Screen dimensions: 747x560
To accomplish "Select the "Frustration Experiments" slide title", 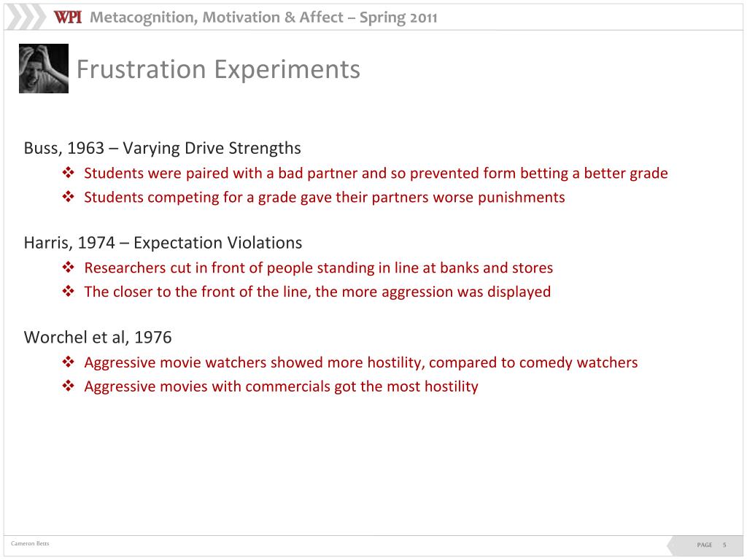I will click(218, 69).
